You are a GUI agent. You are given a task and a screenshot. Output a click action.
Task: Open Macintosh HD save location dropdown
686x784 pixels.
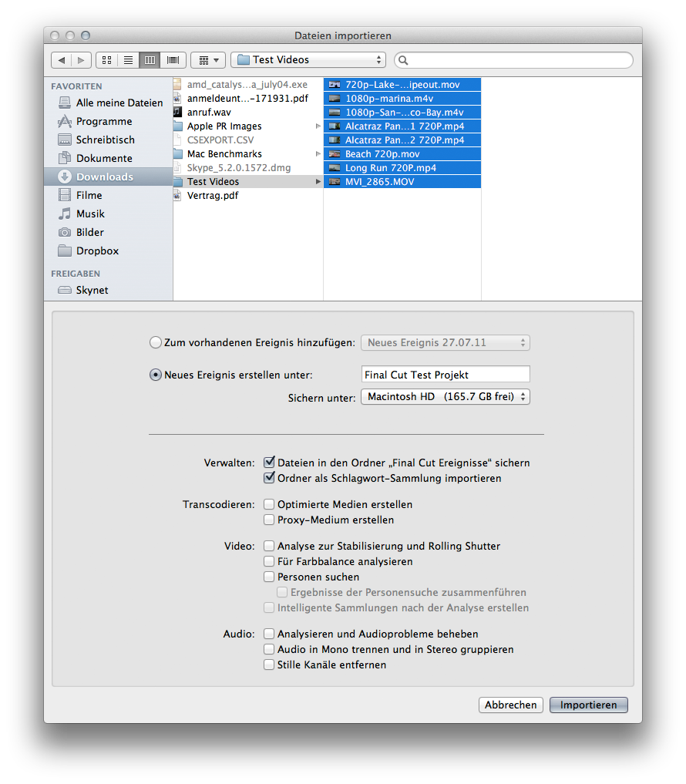pyautogui.click(x=446, y=396)
